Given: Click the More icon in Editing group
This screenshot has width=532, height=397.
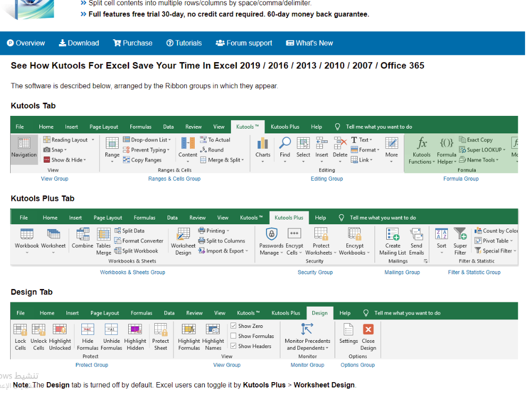Looking at the screenshot, I should click(391, 143).
